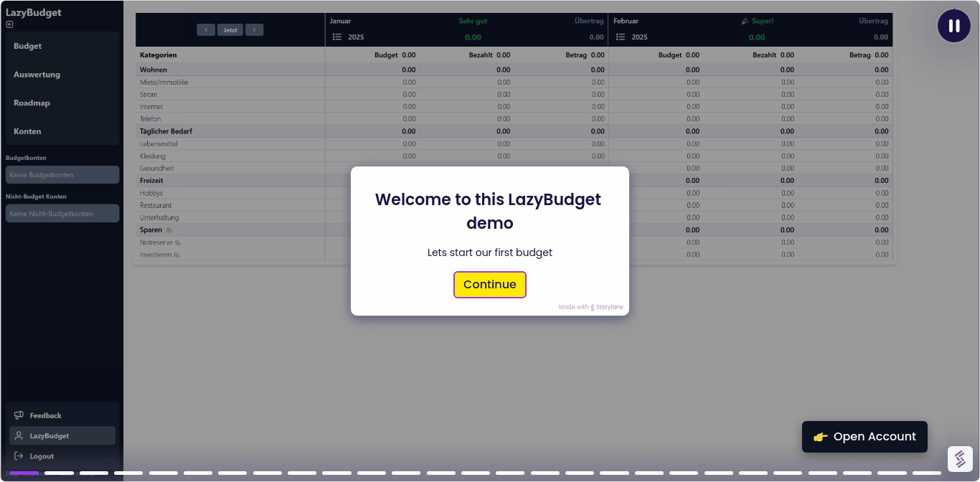Select the Wohnen category group row

[x=514, y=70]
